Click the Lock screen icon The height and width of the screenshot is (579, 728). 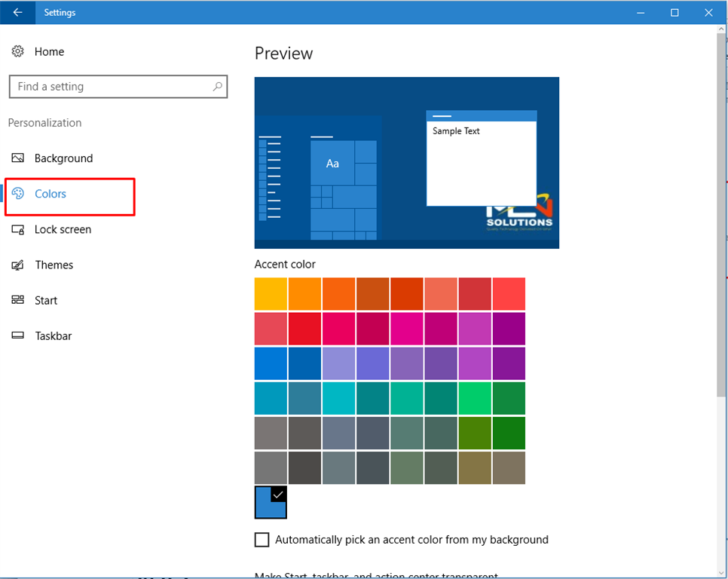coord(17,229)
